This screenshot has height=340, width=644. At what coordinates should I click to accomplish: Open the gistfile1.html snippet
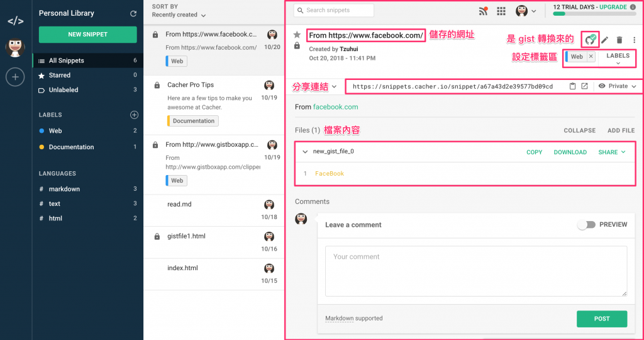click(214, 242)
